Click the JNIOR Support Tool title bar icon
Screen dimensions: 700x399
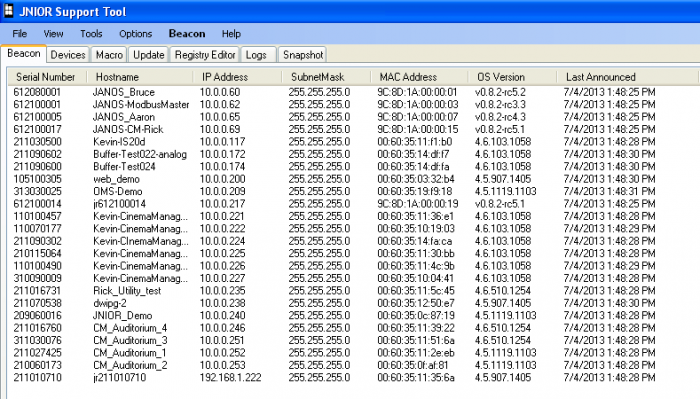8,11
